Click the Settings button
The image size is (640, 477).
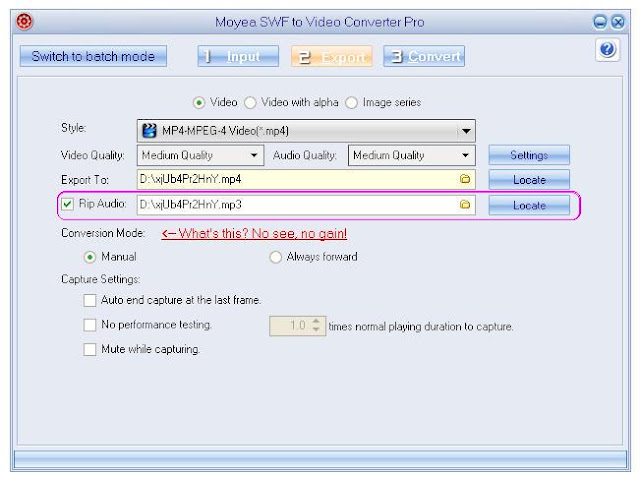(x=529, y=155)
